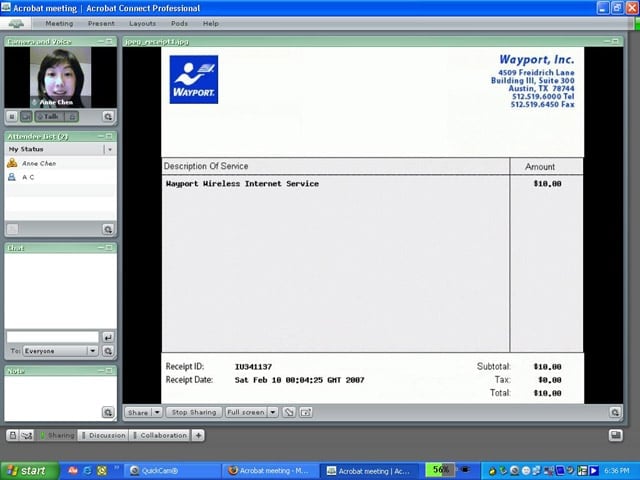Click the Windows start button
The image size is (640, 480).
point(29,471)
